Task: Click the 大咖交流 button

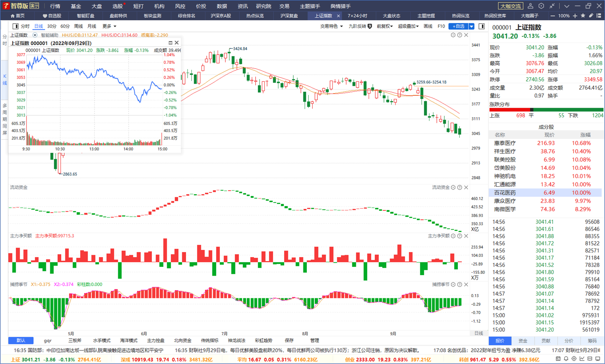Action: click(x=510, y=6)
